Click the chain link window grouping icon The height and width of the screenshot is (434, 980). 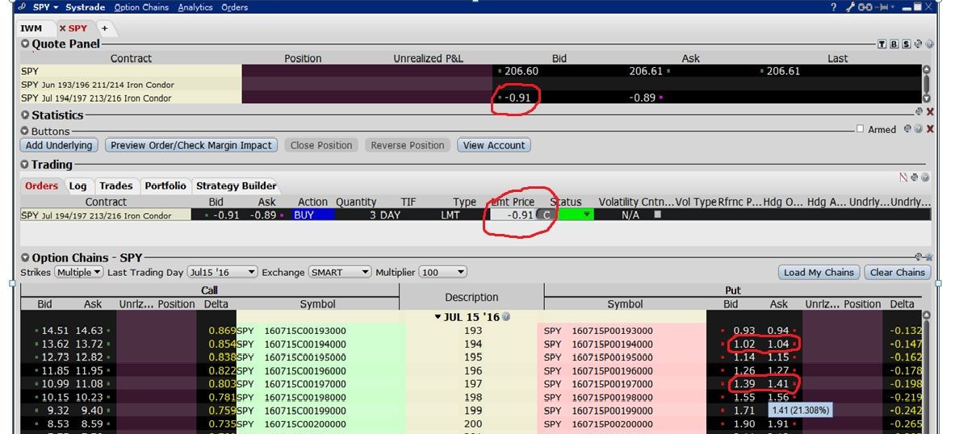click(x=865, y=7)
